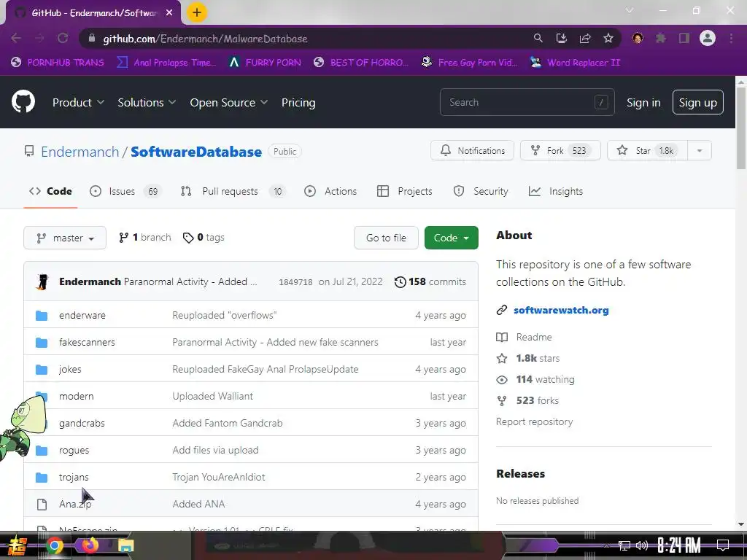This screenshot has width=747, height=560.
Task: Click the Start button on taskbar
Action: pos(18,545)
